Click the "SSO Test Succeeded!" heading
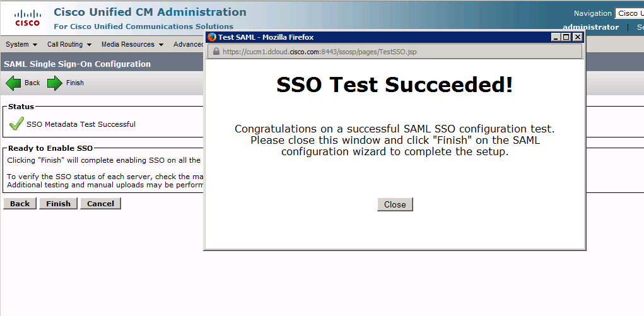The height and width of the screenshot is (316, 644). pyautogui.click(x=395, y=85)
